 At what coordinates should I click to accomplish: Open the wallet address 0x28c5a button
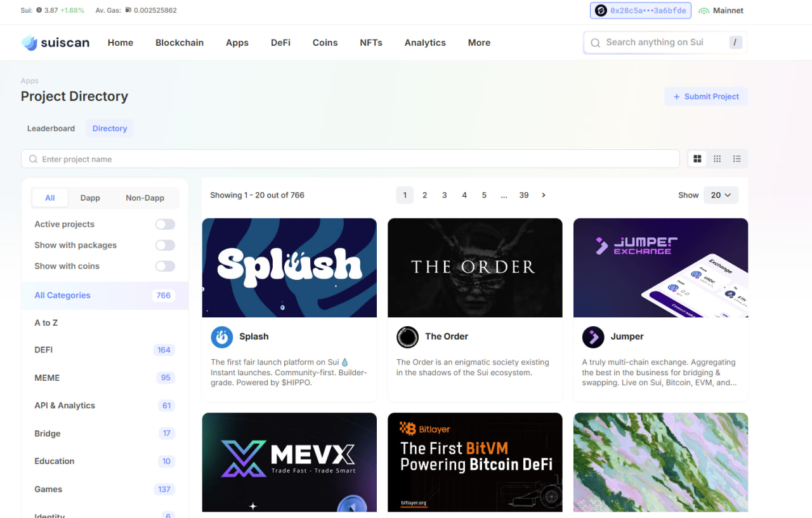(640, 11)
